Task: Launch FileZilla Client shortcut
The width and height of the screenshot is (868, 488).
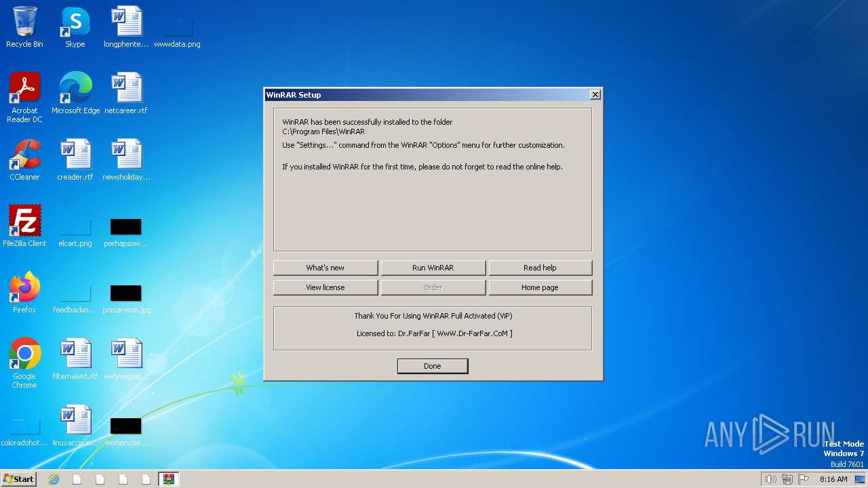Action: tap(24, 226)
